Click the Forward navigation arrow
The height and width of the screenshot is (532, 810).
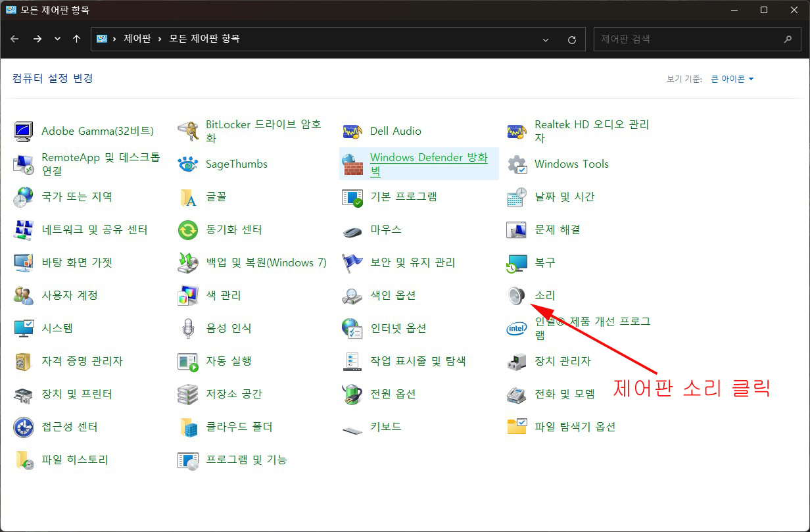pos(37,39)
